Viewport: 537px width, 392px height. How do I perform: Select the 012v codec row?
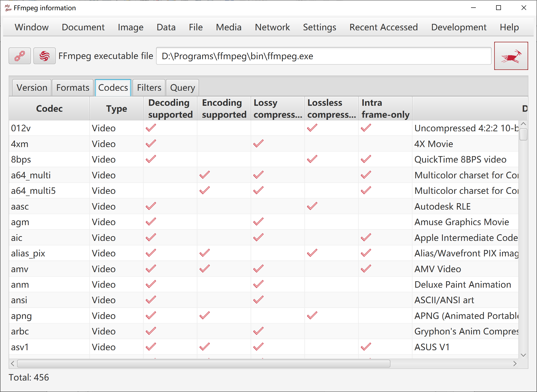coord(264,128)
